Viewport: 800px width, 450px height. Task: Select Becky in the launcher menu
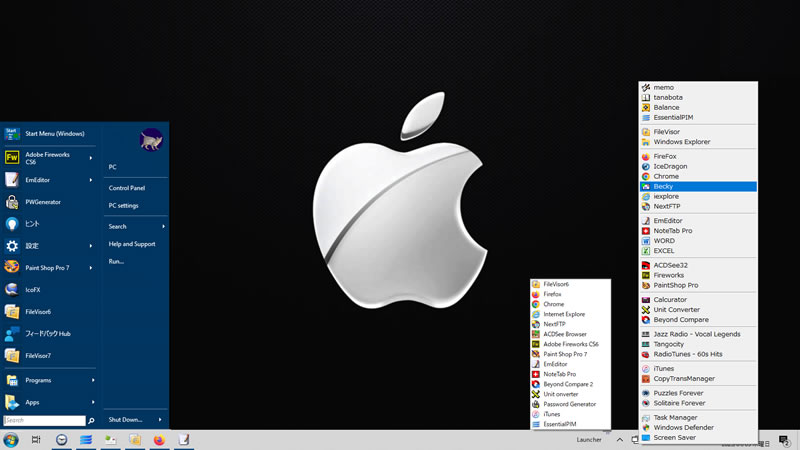[x=698, y=186]
